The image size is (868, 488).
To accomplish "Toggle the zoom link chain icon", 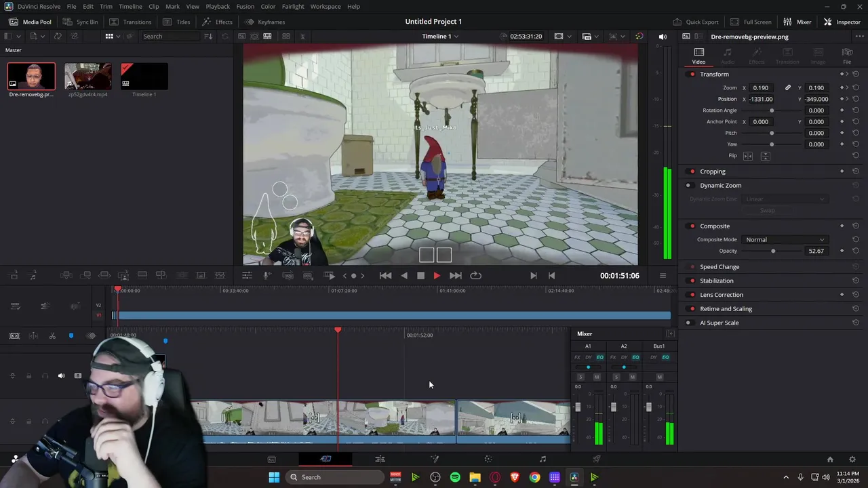I will (788, 87).
